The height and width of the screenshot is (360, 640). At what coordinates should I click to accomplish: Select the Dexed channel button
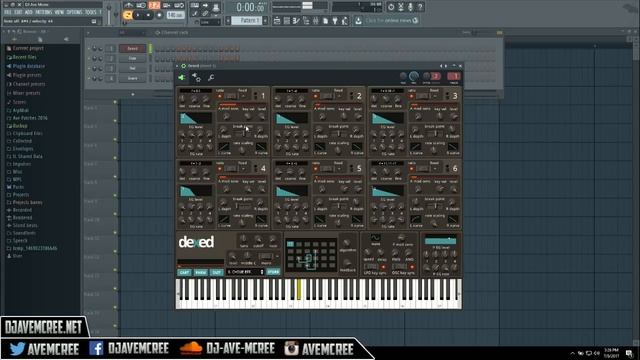tap(132, 49)
